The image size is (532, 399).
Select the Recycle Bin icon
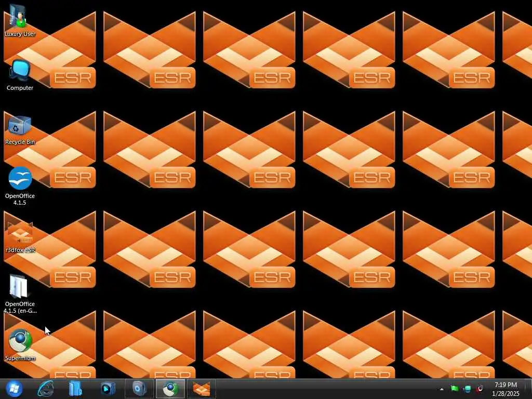[x=20, y=130]
